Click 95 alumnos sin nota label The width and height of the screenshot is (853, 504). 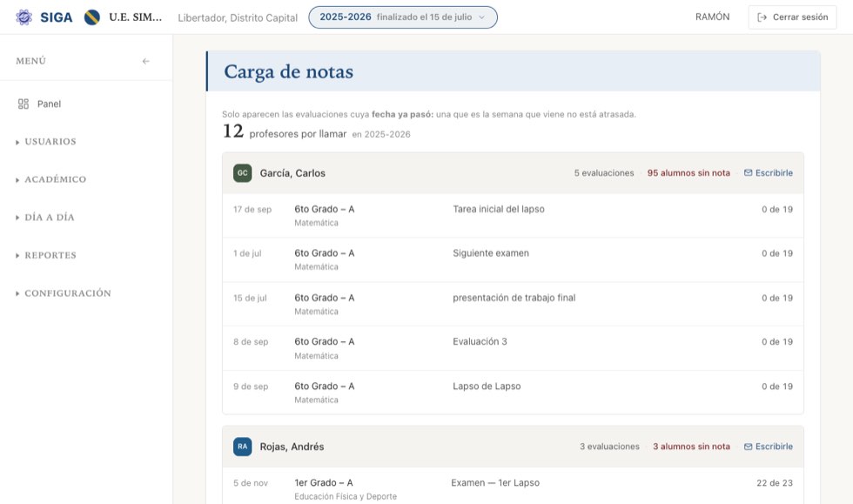688,173
